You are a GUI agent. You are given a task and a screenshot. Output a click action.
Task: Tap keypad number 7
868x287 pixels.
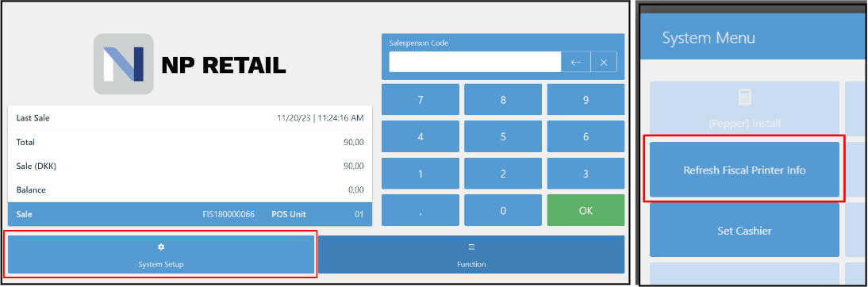coord(421,100)
